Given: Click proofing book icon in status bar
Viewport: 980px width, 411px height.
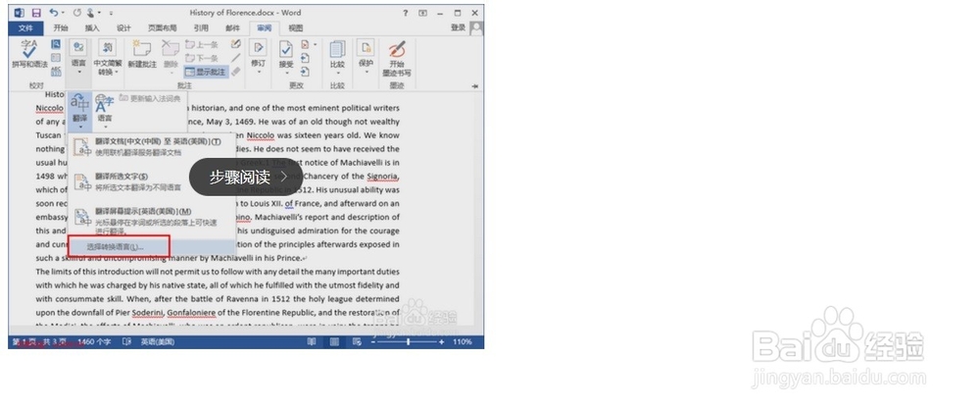Looking at the screenshot, I should pos(126,342).
